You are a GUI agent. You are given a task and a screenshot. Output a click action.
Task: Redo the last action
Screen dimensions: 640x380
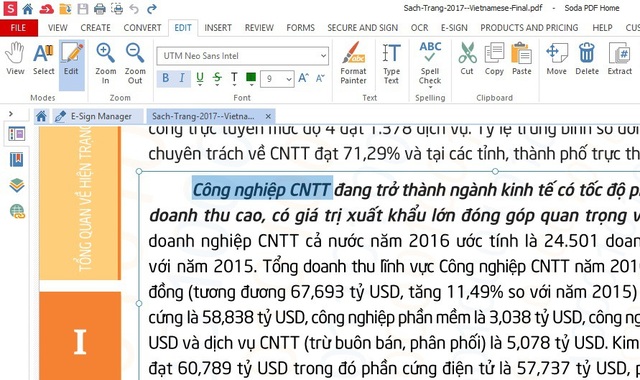point(152,9)
